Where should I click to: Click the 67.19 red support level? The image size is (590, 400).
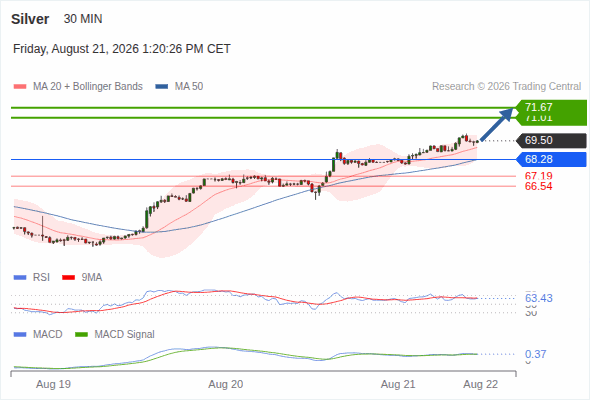(x=538, y=176)
